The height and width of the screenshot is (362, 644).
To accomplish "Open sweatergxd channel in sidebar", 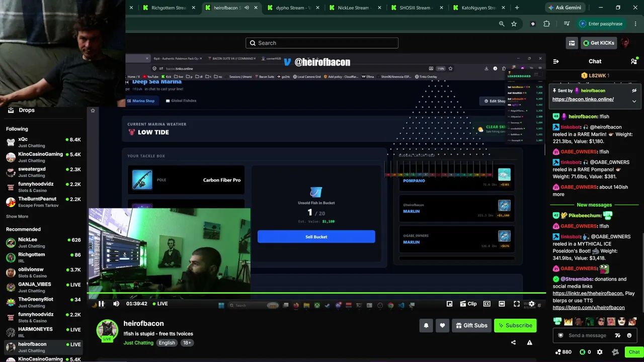I will coord(43,172).
